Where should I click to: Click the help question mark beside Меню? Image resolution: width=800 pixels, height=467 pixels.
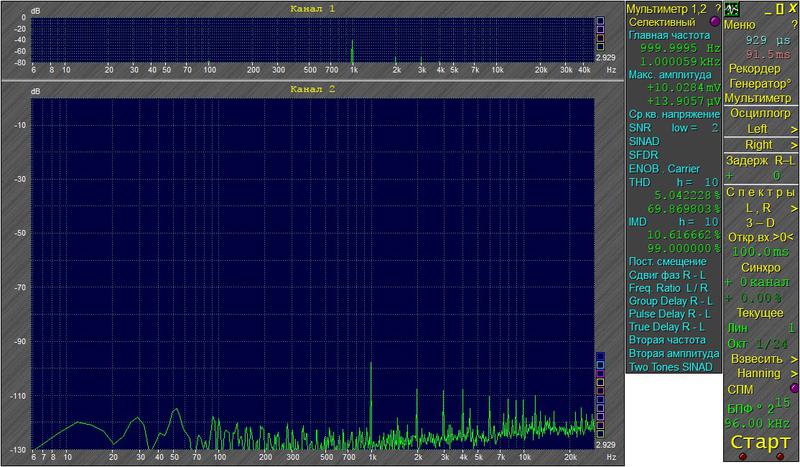point(792,25)
